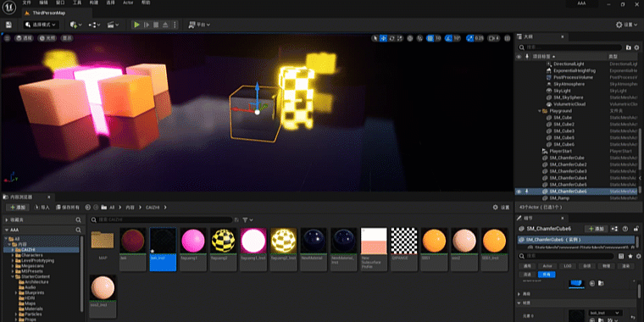
Task: Open the Actor menu in menu bar
Action: [128, 3]
